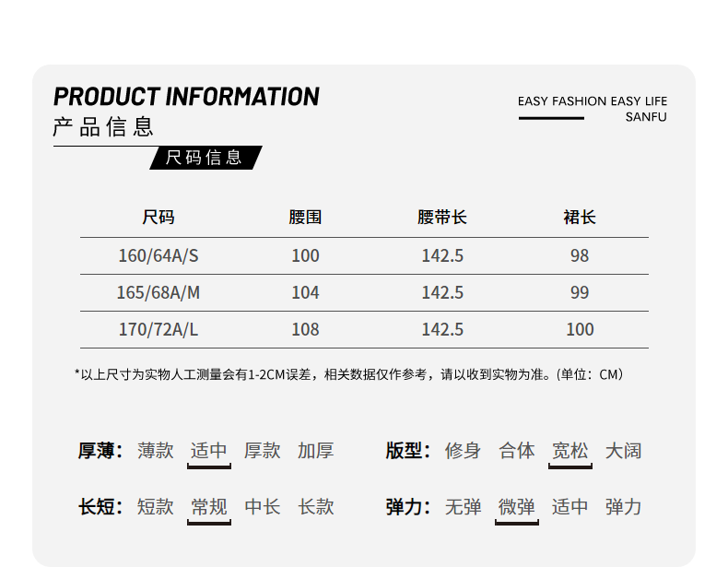Pick the 常规 length option
Viewport: 728px width, 567px height.
pos(208,507)
